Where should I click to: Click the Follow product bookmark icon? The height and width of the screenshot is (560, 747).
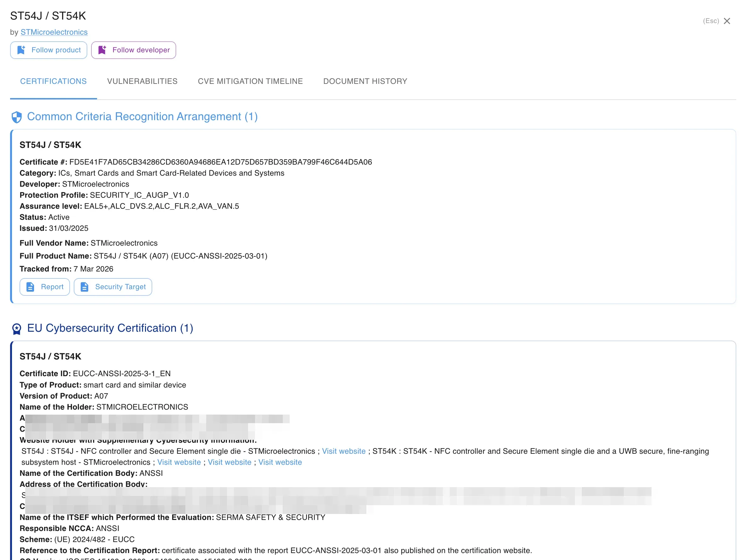pos(21,50)
